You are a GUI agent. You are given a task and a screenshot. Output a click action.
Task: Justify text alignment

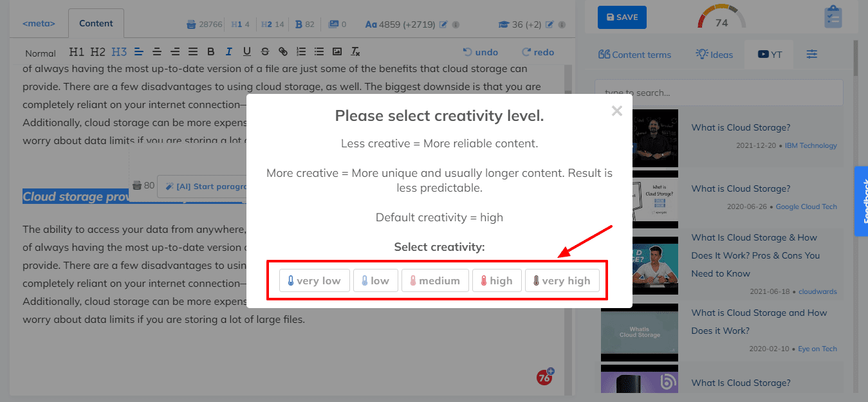coord(193,52)
